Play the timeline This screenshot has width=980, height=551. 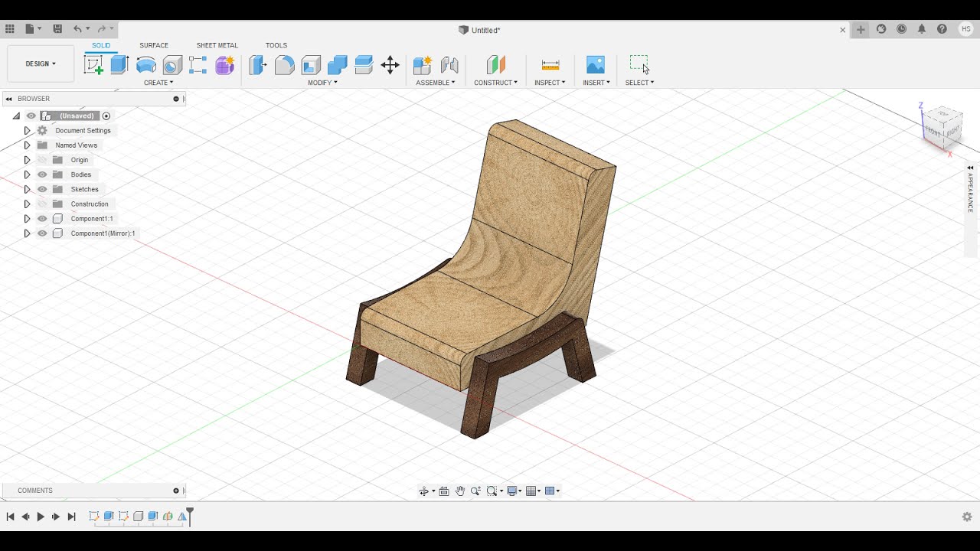[41, 517]
